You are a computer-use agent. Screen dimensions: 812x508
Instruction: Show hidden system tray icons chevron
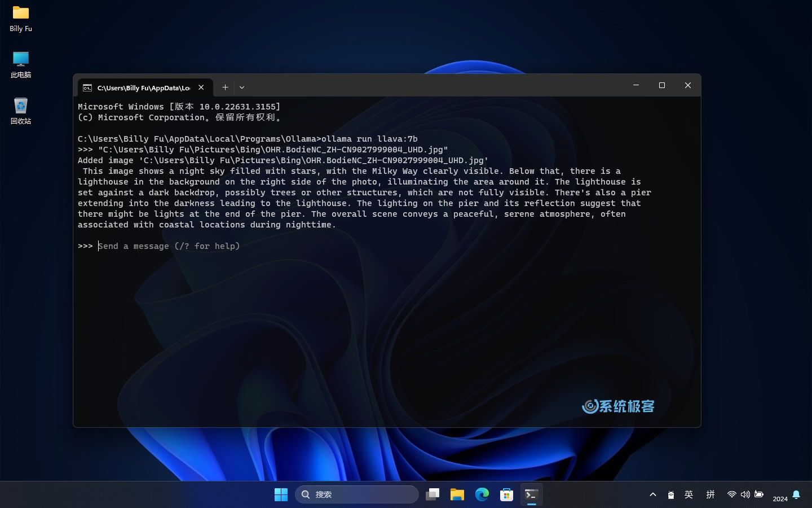click(x=653, y=494)
